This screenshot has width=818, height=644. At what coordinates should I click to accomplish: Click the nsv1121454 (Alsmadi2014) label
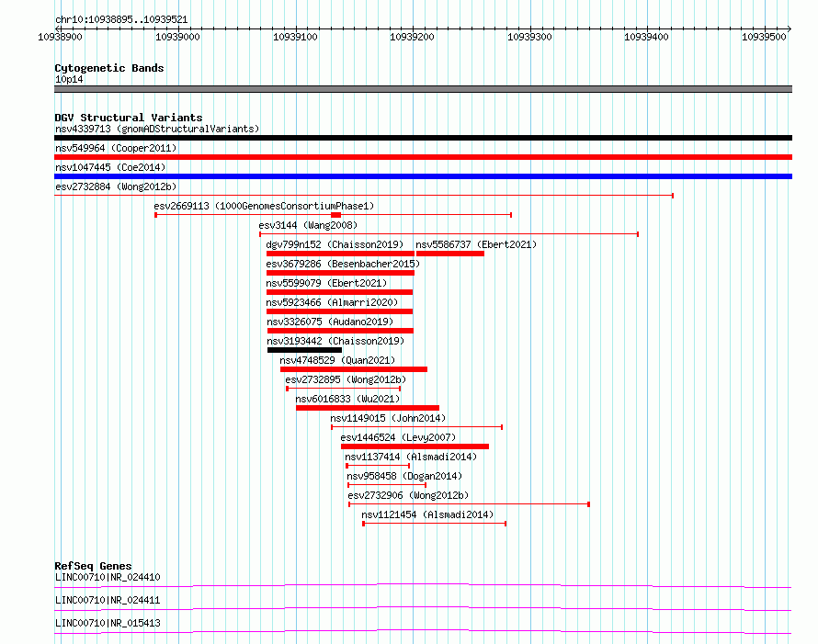pyautogui.click(x=427, y=514)
